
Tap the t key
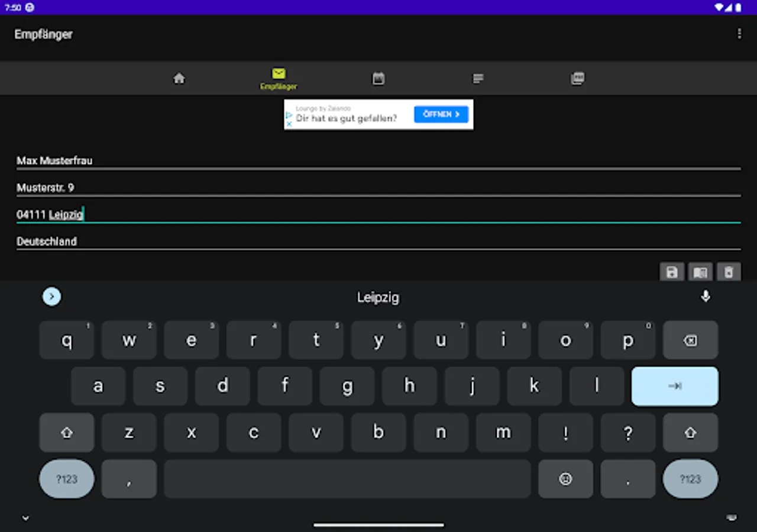[x=316, y=340]
